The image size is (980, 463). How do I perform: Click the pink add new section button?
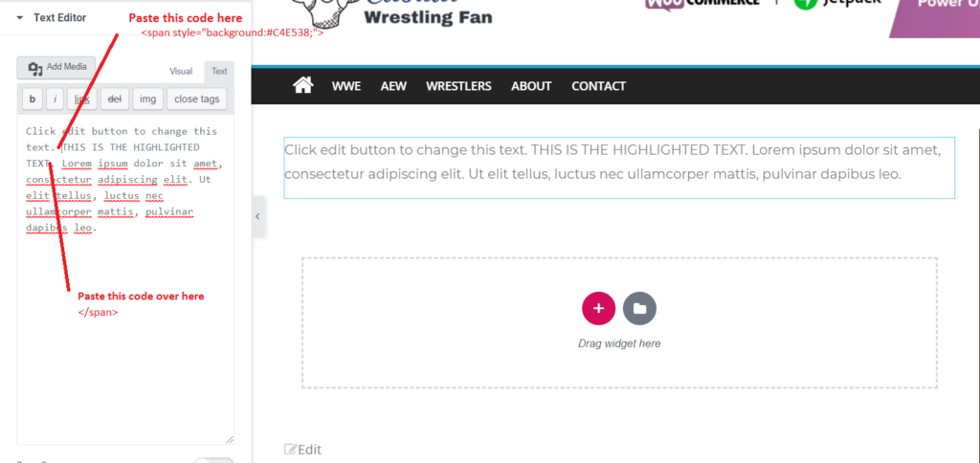click(598, 308)
